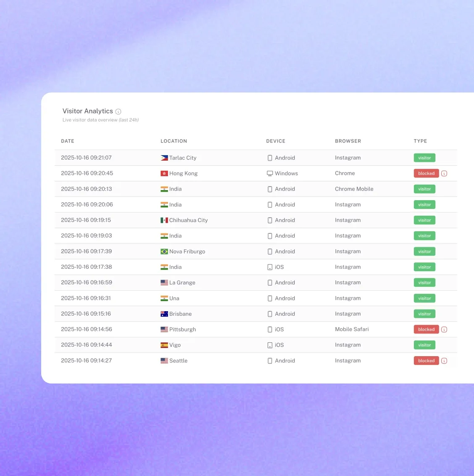Click the US flag beside Seattle
The width and height of the screenshot is (474, 476).
tap(164, 361)
